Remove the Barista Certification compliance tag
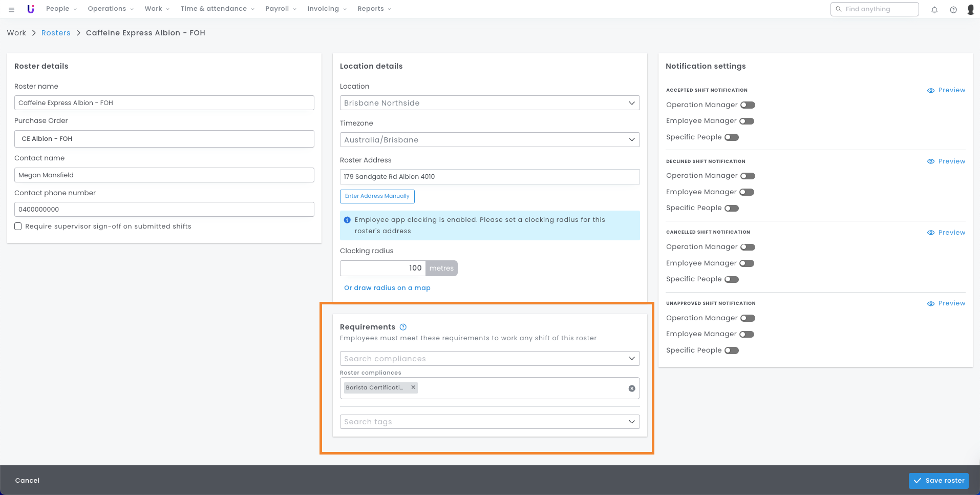 (x=413, y=387)
